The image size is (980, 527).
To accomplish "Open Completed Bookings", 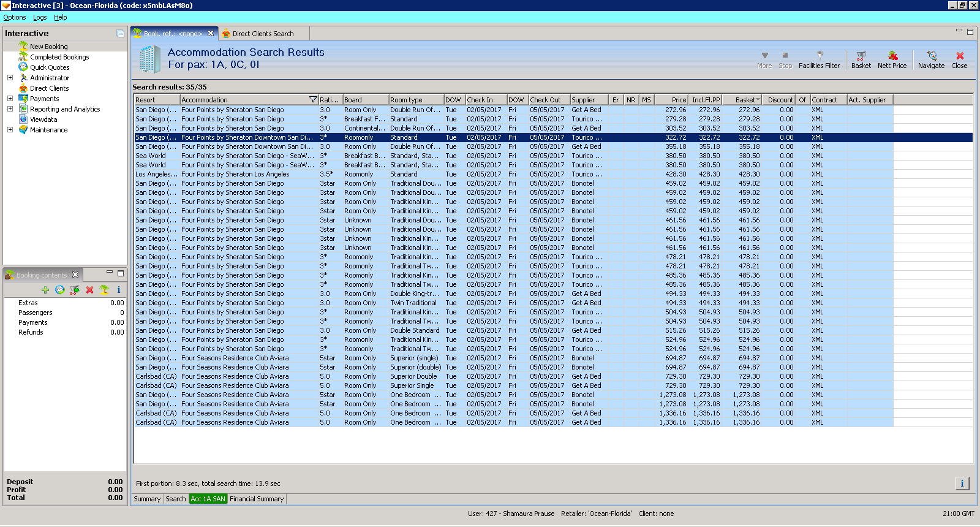I will point(59,57).
